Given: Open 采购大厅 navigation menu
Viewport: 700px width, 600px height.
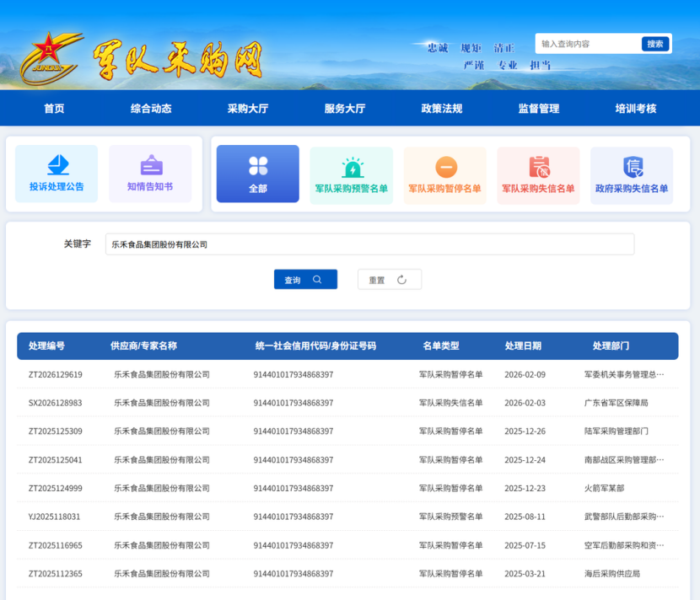Looking at the screenshot, I should point(248,109).
